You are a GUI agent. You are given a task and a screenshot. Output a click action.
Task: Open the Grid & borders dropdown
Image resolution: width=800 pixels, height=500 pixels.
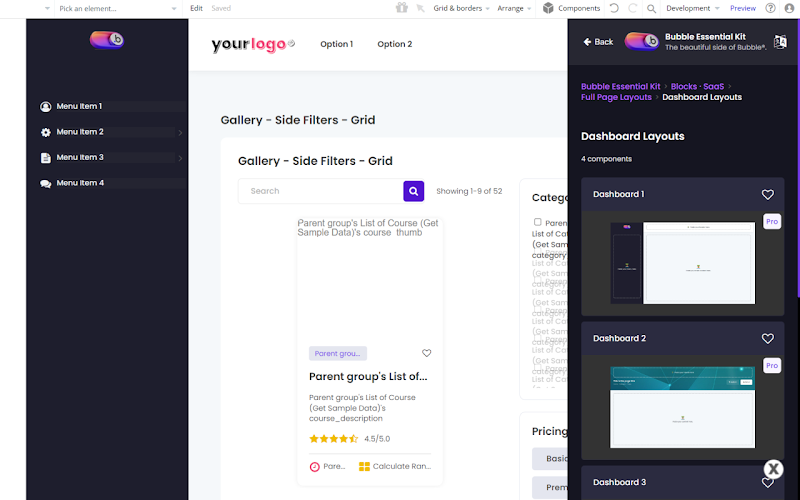pos(461,8)
